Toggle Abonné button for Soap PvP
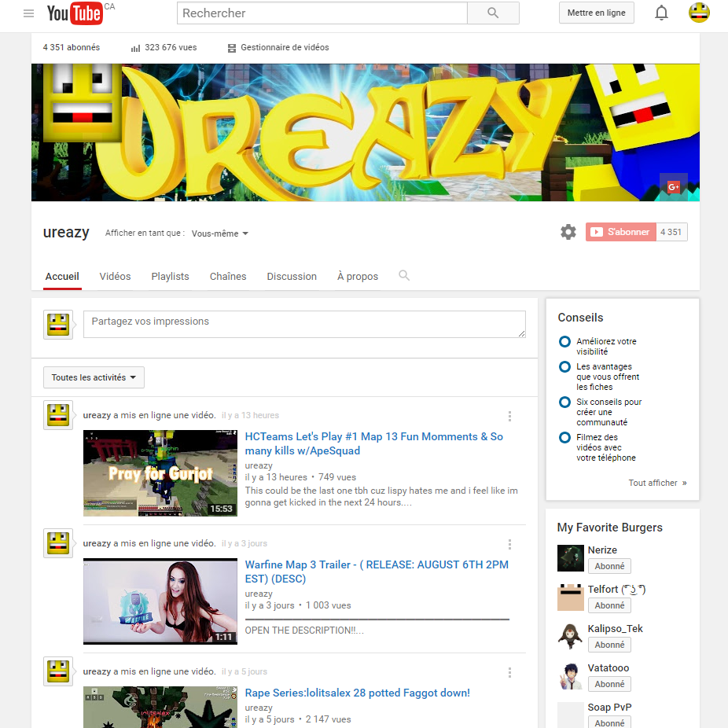Image resolution: width=728 pixels, height=728 pixels. pyautogui.click(x=609, y=723)
